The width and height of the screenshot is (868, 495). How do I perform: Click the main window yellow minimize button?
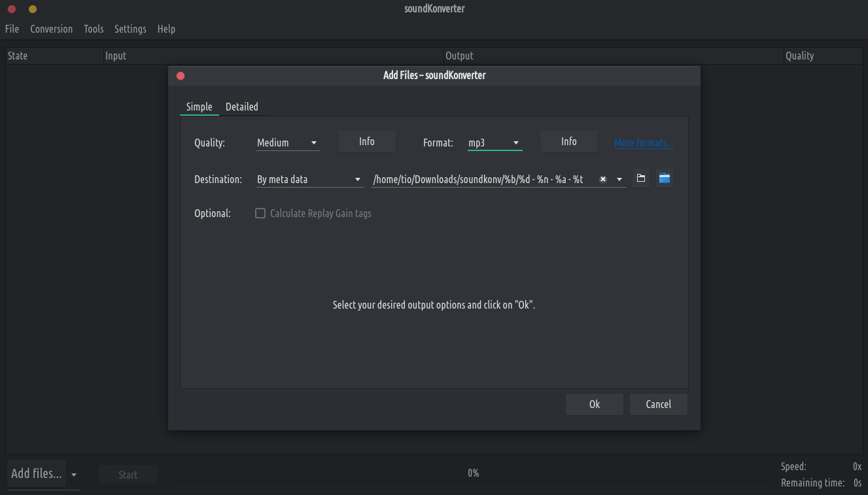[33, 9]
